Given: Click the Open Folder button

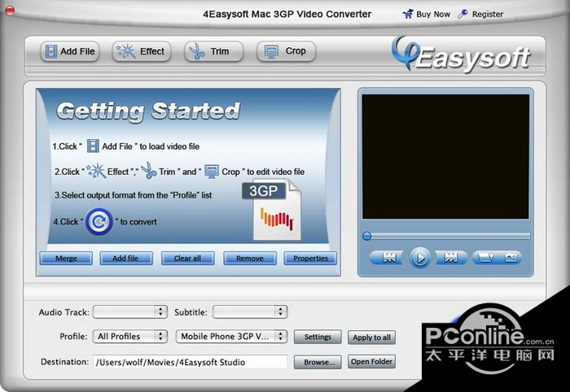Looking at the screenshot, I should click(x=371, y=362).
